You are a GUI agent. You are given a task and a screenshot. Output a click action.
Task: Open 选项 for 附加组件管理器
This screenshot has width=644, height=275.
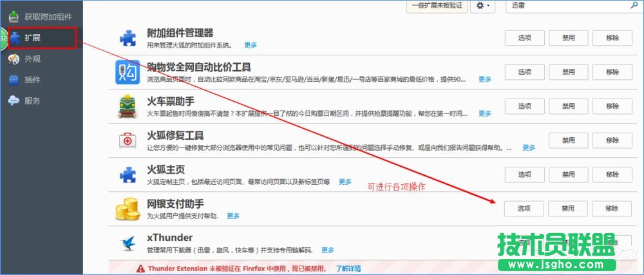(x=524, y=38)
